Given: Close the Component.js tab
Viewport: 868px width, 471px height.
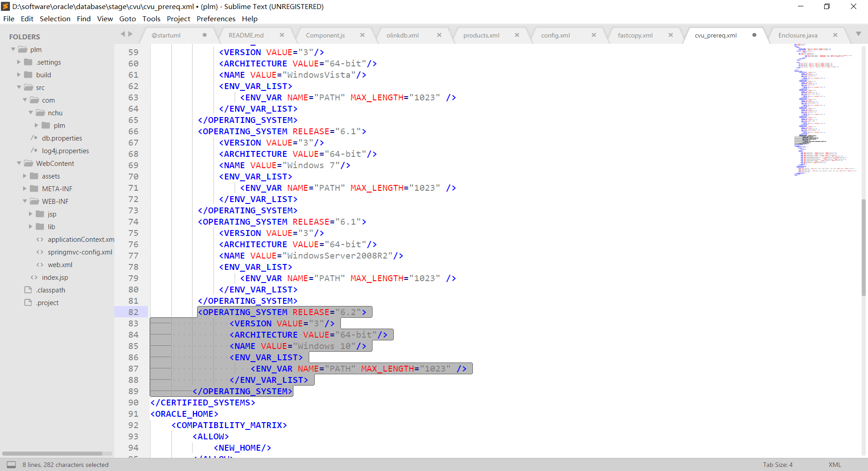Looking at the screenshot, I should pos(362,35).
